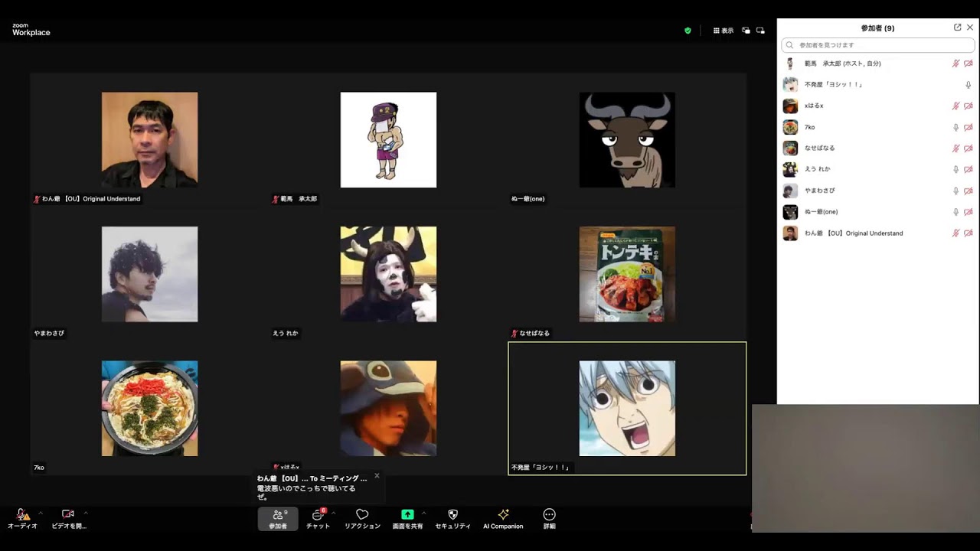
Task: Click the participant search field
Action: click(877, 45)
